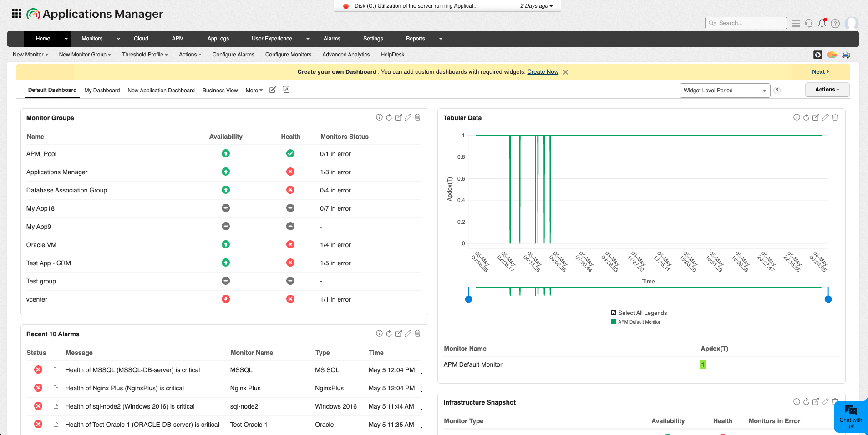Click the search input field
Viewport: 868px width, 435px height.
tap(746, 23)
